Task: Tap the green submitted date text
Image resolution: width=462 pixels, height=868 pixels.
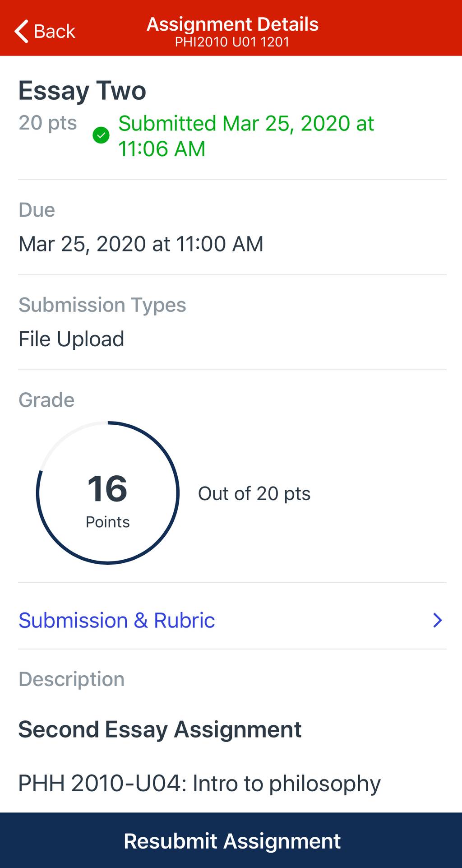Action: (x=246, y=136)
